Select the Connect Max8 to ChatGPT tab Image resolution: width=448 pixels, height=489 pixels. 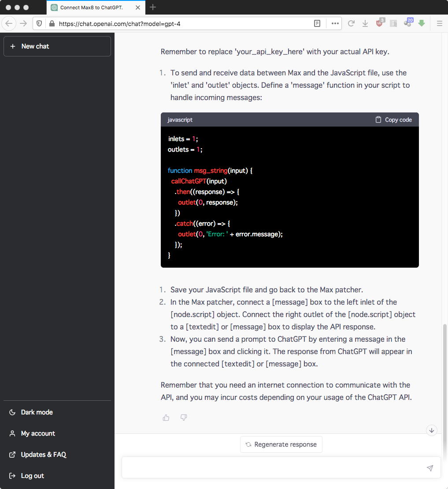pyautogui.click(x=96, y=7)
